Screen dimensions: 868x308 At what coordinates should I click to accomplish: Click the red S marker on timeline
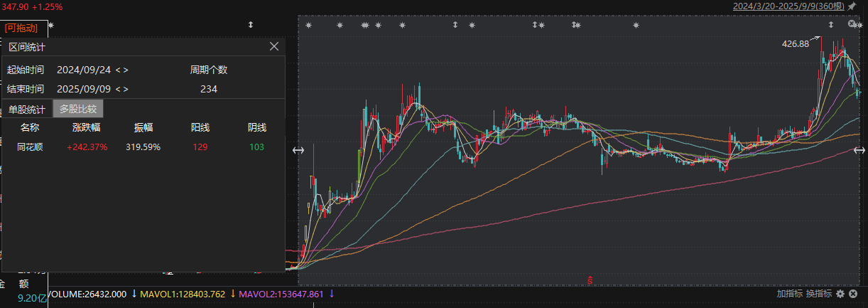click(590, 280)
